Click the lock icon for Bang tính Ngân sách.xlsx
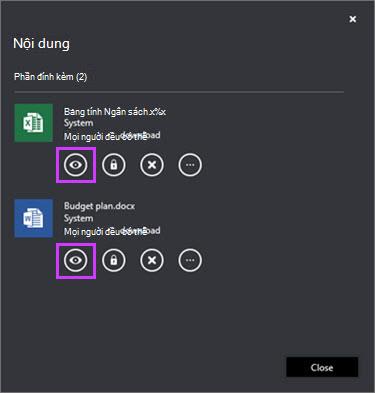Image resolution: width=375 pixels, height=393 pixels. [114, 165]
